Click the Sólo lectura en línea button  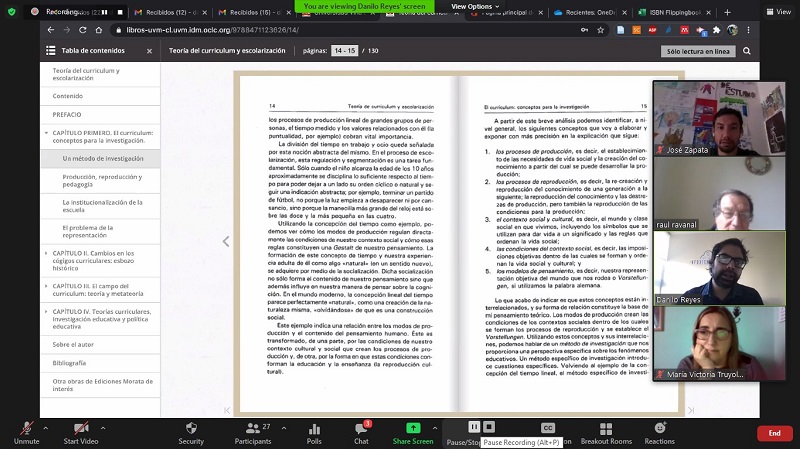pyautogui.click(x=698, y=51)
